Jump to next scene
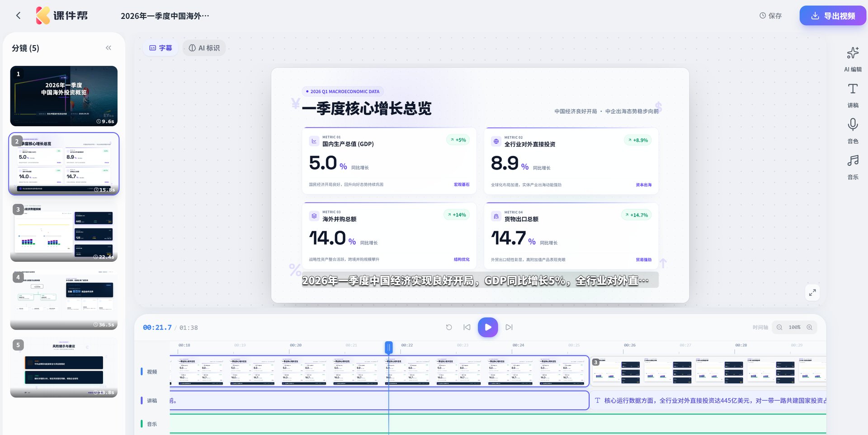 (x=509, y=327)
